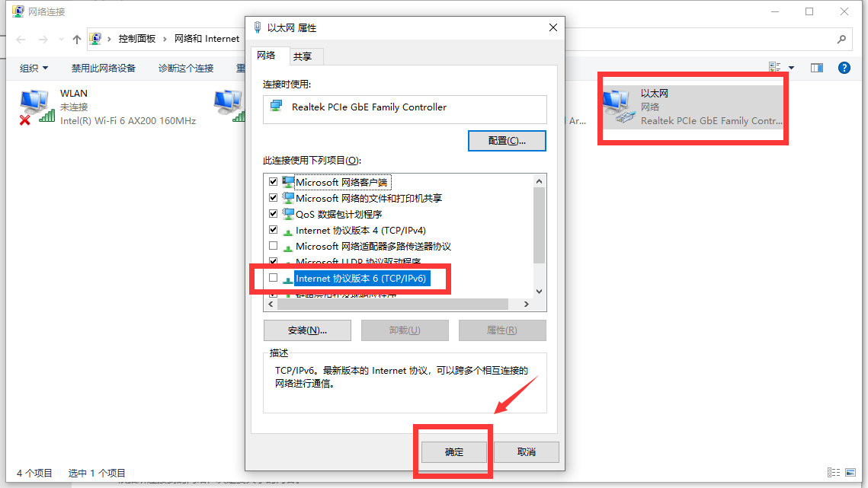The height and width of the screenshot is (488, 868).
Task: Open recent locations dropdown chevron
Action: pos(61,40)
